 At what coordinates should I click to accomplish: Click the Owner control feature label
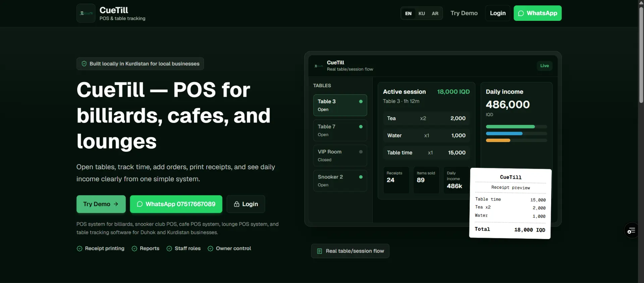pos(233,248)
